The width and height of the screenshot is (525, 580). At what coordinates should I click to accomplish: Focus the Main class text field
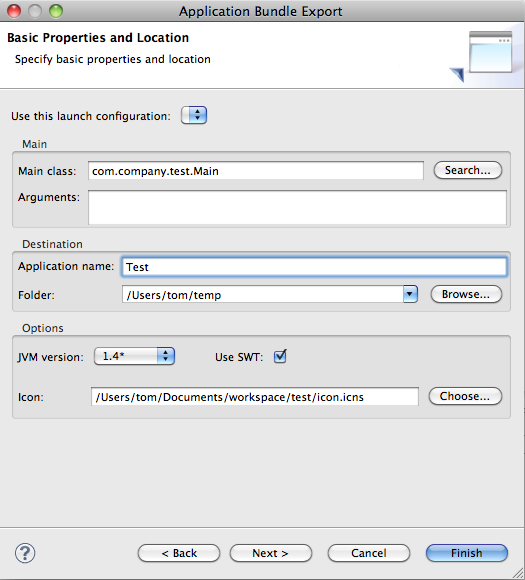[x=256, y=171]
